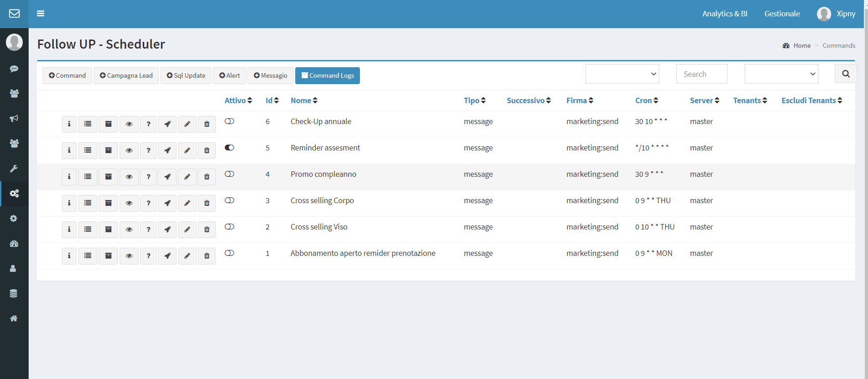868x379 pixels.
Task: Open the list icon for Check-Up annuale
Action: [88, 124]
